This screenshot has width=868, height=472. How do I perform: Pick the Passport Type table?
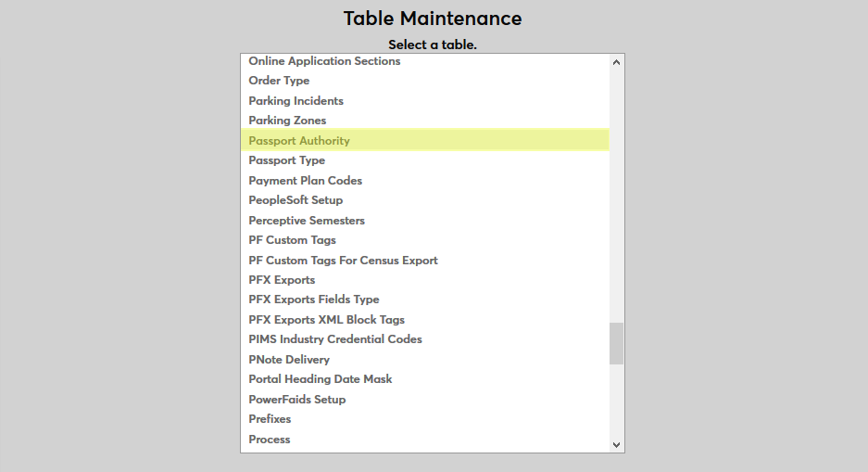coord(286,160)
